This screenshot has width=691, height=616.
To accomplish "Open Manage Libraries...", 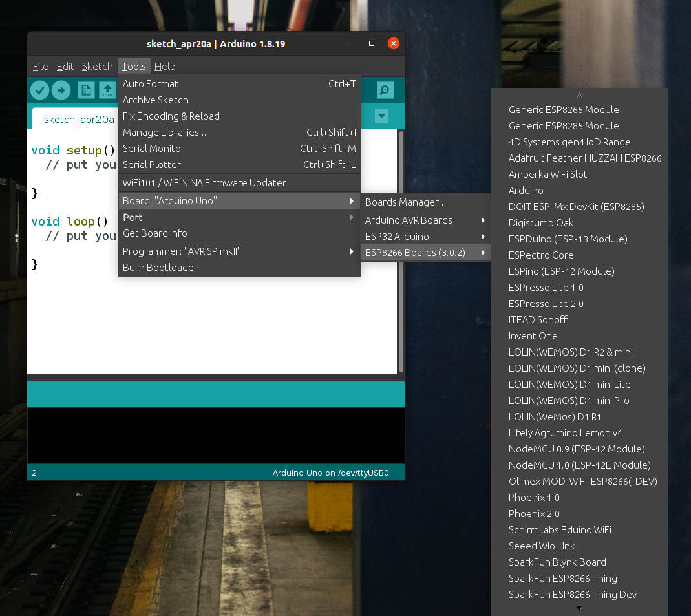I will click(x=239, y=133).
